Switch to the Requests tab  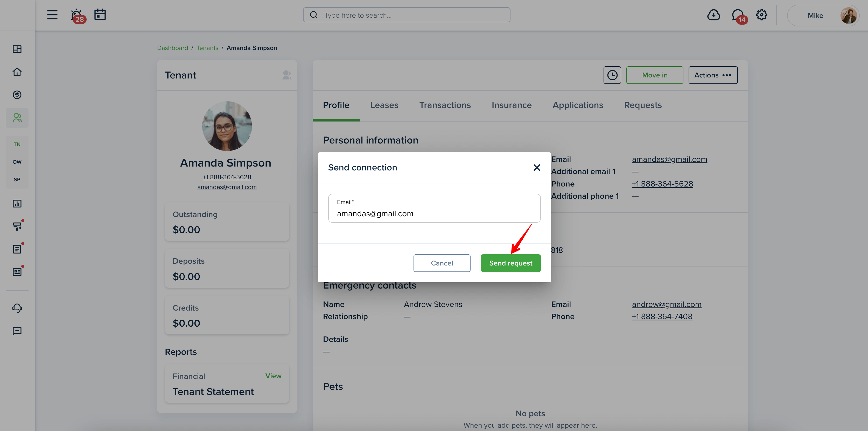[x=643, y=105]
